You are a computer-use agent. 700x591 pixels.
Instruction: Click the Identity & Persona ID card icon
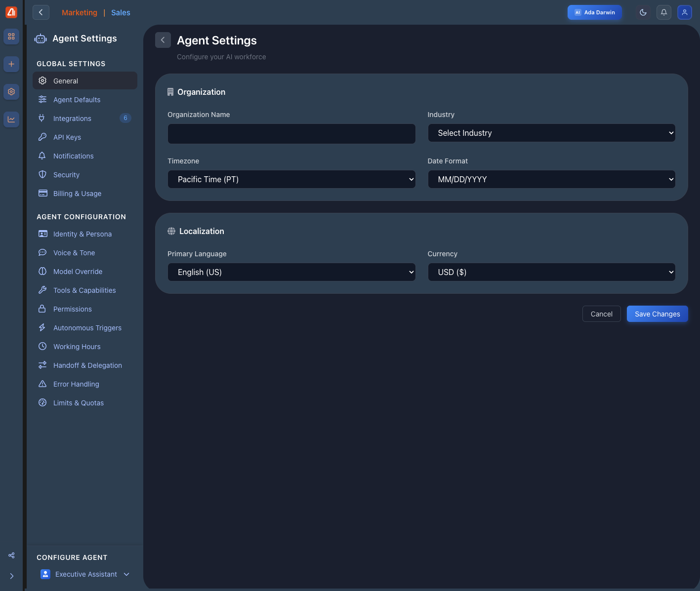pos(43,234)
